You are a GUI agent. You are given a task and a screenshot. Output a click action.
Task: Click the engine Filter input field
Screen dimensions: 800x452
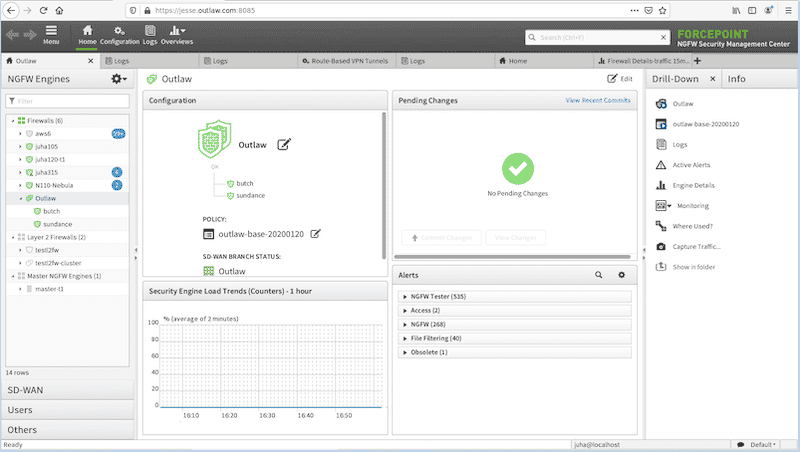(68, 101)
